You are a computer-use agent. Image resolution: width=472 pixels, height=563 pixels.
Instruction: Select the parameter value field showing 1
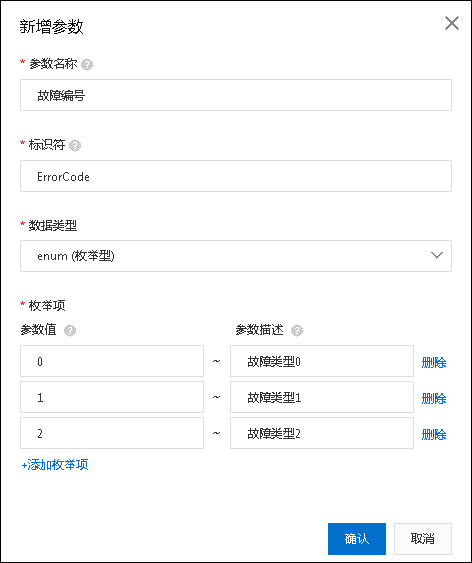tap(112, 397)
